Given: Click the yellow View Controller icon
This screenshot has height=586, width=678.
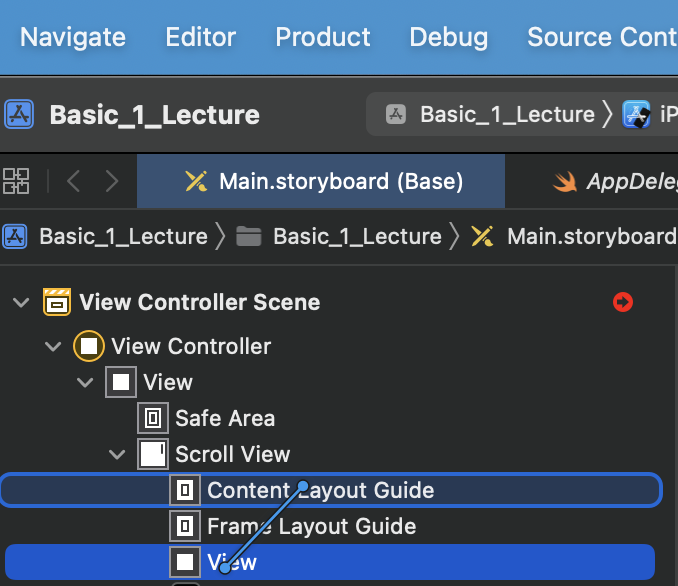Looking at the screenshot, I should tap(89, 346).
